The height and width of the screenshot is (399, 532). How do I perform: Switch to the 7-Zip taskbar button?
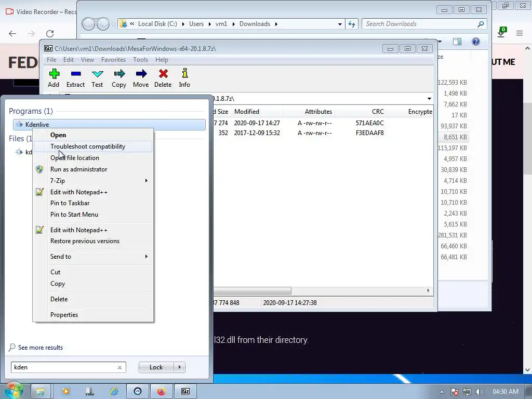pyautogui.click(x=185, y=391)
